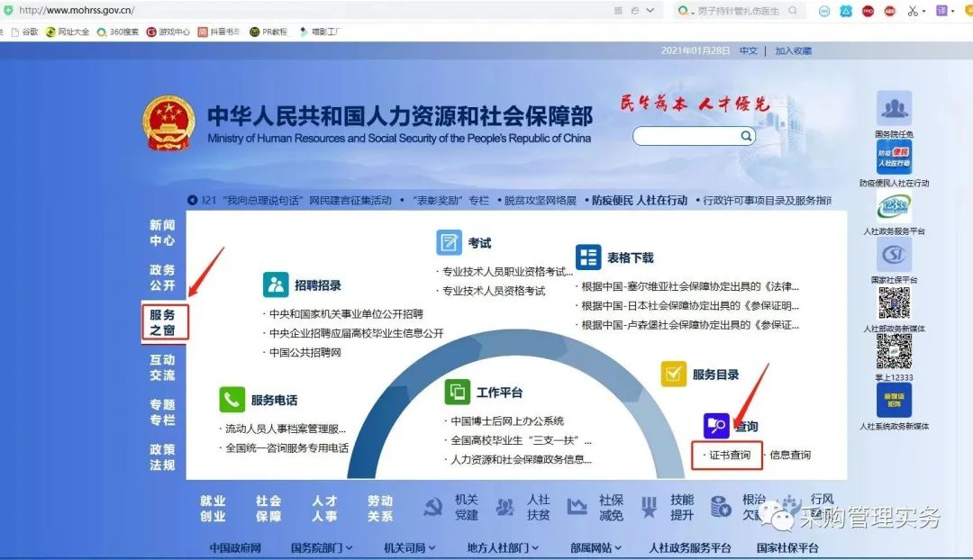Click the 查询 magnifier icon
The width and height of the screenshot is (973, 560).
point(716,427)
